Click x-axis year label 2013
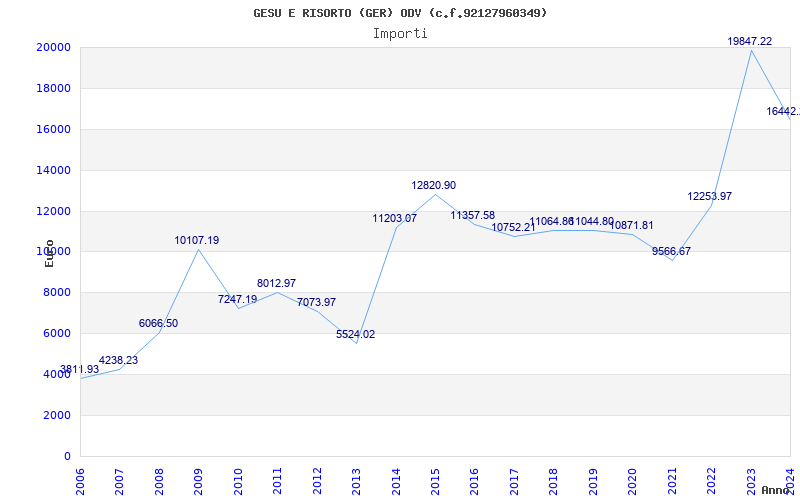The image size is (800, 500). click(357, 481)
